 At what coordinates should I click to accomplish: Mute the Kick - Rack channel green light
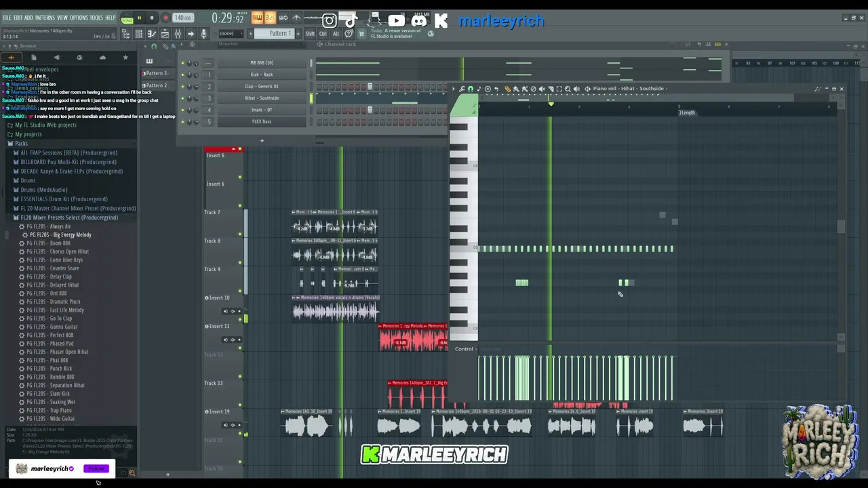[x=182, y=75]
